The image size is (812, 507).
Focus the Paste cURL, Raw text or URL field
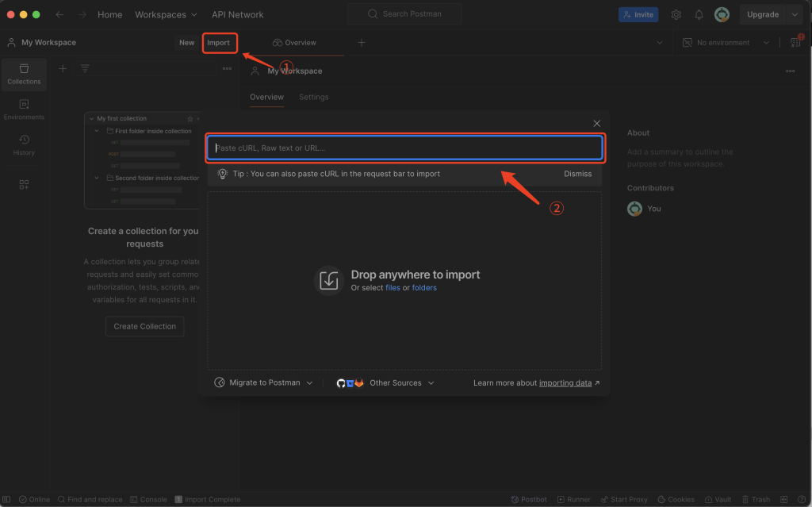click(x=405, y=148)
